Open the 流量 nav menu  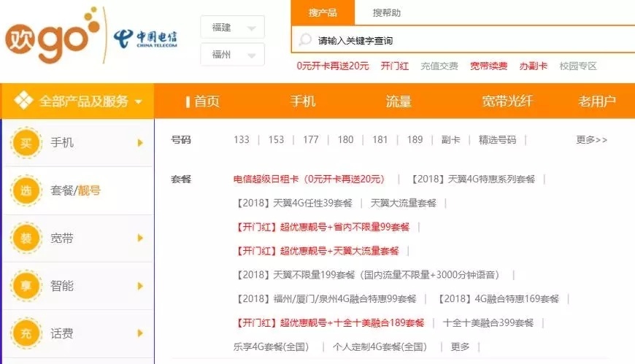(399, 101)
